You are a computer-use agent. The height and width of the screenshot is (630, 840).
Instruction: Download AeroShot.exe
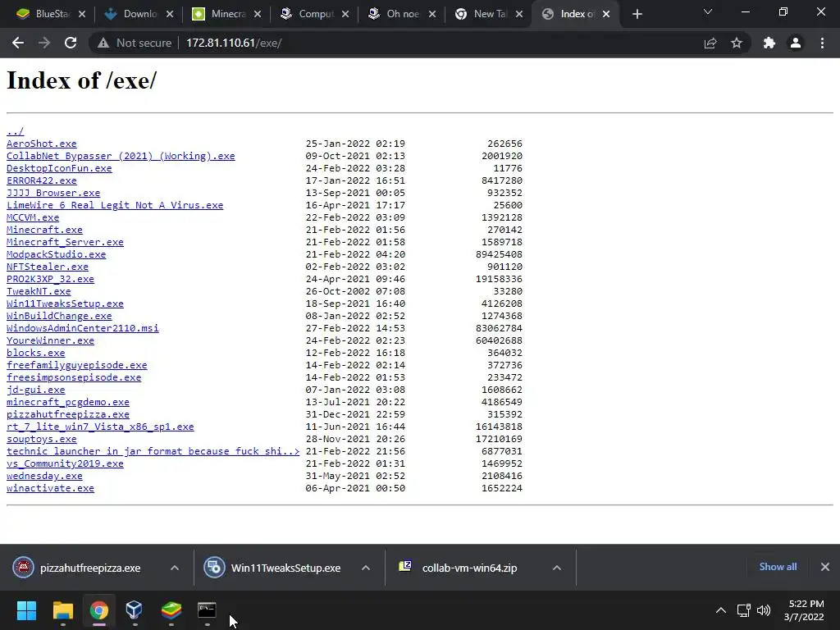coord(41,144)
